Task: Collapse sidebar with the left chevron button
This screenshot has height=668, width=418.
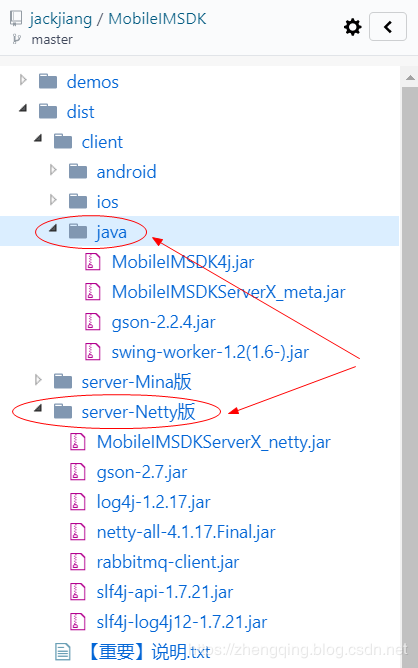Action: 388,27
